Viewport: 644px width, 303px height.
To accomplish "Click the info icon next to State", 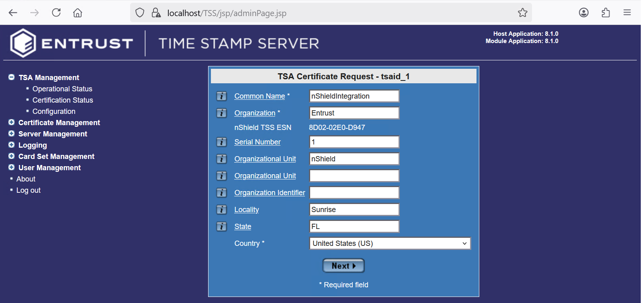I will [221, 227].
